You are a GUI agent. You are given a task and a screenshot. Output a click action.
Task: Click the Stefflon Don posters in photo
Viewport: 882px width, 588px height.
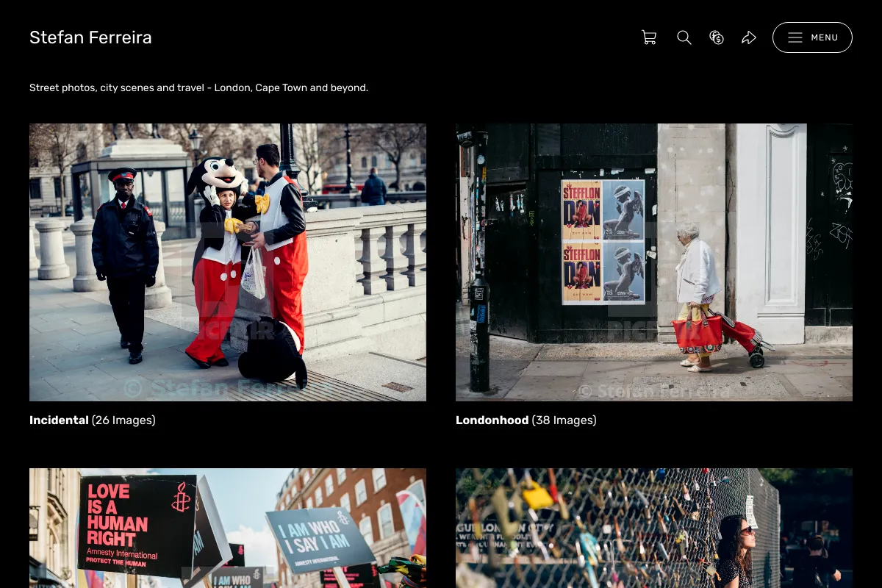coord(603,242)
